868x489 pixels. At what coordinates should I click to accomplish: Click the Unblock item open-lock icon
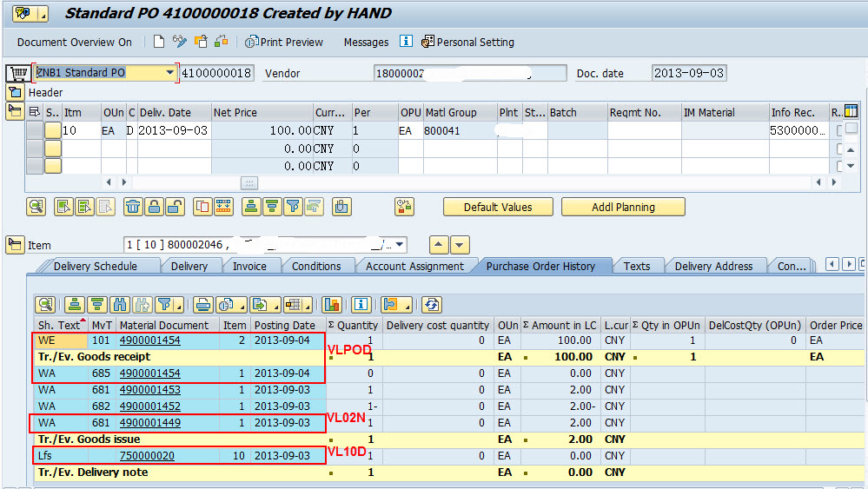175,207
